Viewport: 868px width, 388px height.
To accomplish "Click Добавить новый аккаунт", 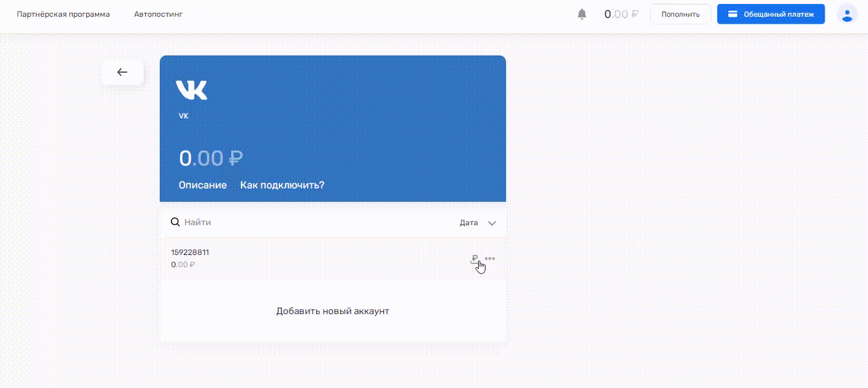I will (332, 311).
